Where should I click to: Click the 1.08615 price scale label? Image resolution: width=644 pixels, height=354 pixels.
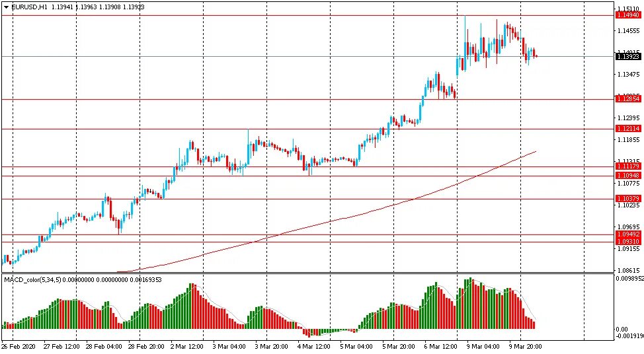pos(628,270)
